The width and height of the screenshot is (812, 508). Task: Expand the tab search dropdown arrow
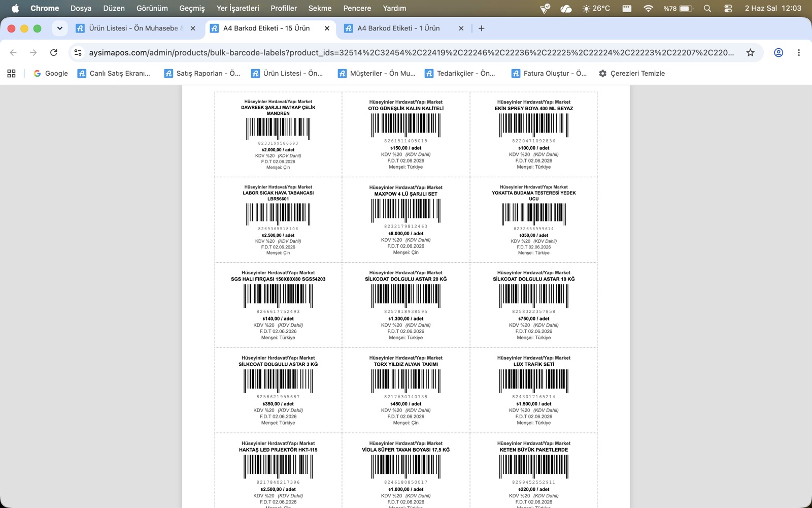click(59, 28)
